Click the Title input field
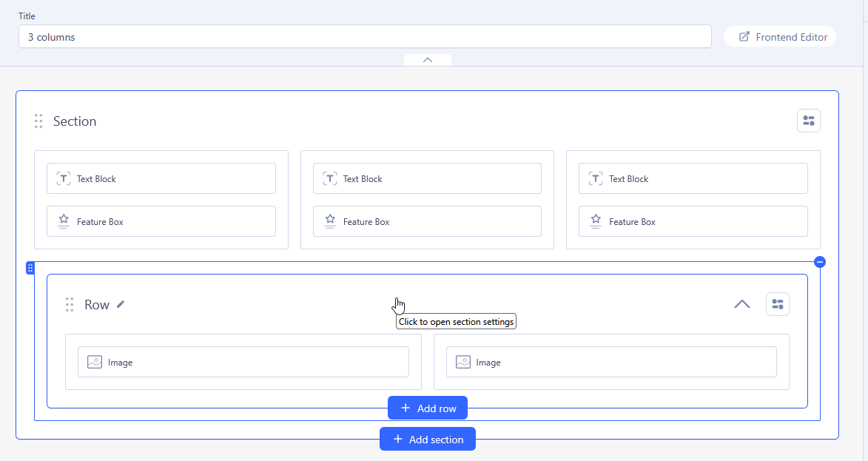The height and width of the screenshot is (461, 868). (x=364, y=37)
